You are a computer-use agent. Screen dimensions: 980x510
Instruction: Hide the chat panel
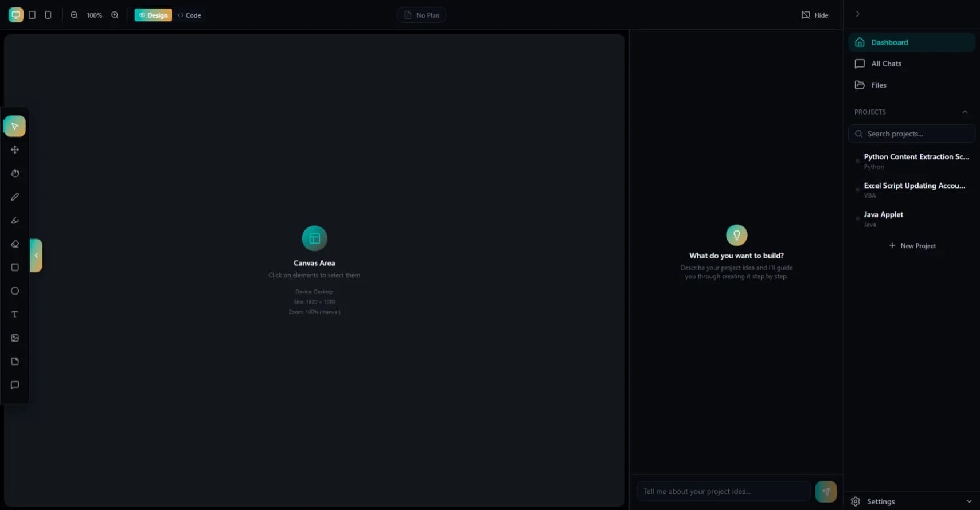click(x=814, y=15)
